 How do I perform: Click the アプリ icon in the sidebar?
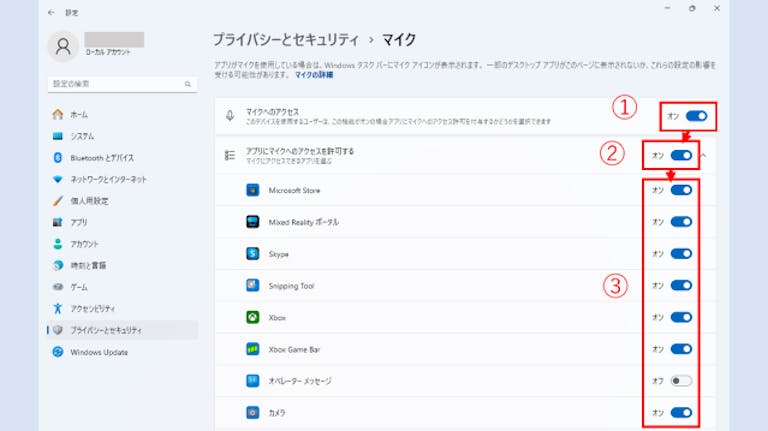[58, 222]
